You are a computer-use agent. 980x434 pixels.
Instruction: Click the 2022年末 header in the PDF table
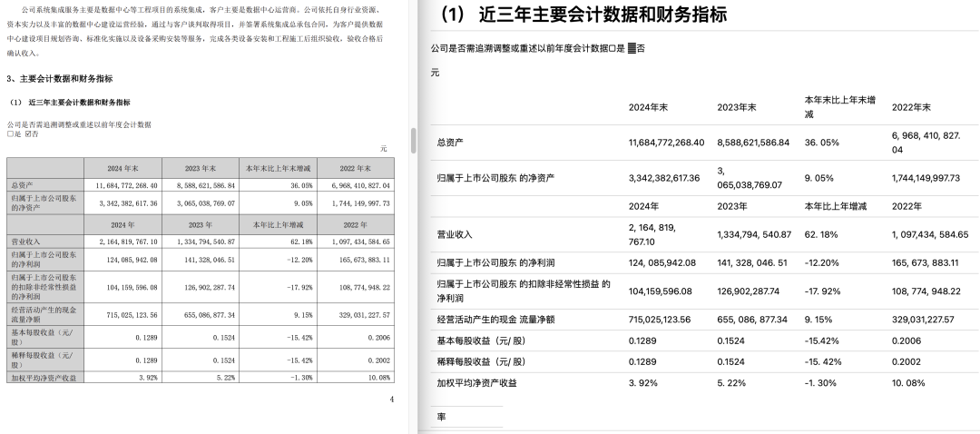[x=355, y=169]
